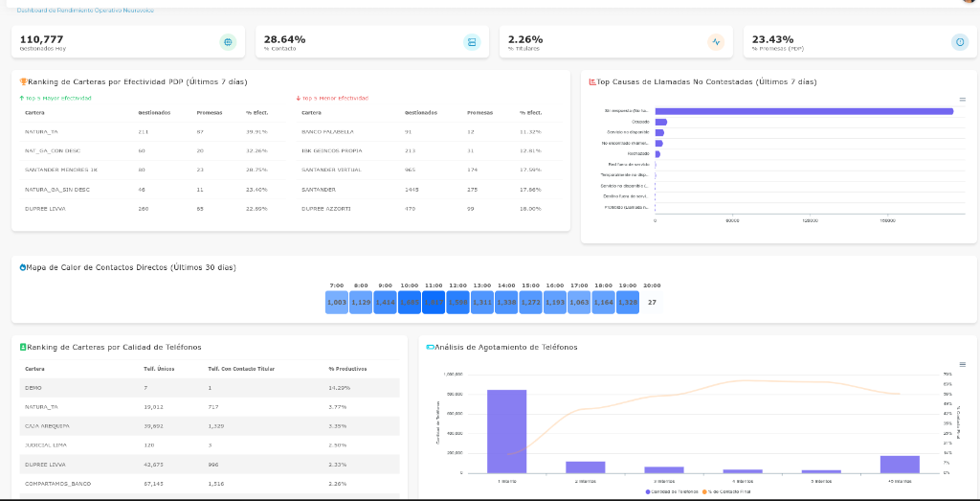Select the 20:00 heatmap cell showing 27
This screenshot has width=980, height=501.
652,302
